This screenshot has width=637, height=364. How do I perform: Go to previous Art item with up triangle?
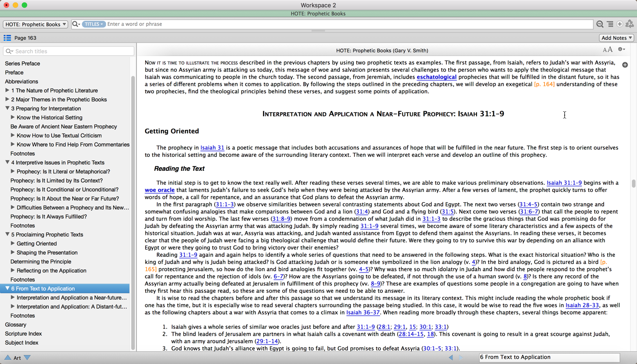point(7,358)
